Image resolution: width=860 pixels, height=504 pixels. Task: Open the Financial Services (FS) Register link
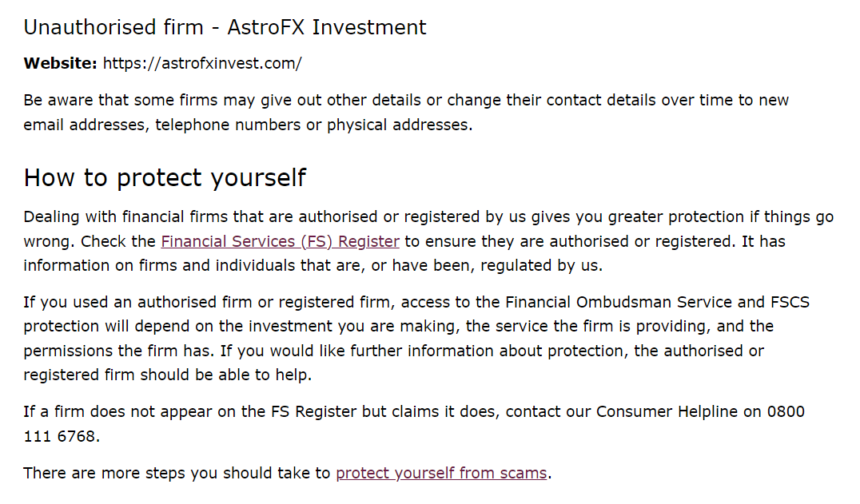coord(280,241)
